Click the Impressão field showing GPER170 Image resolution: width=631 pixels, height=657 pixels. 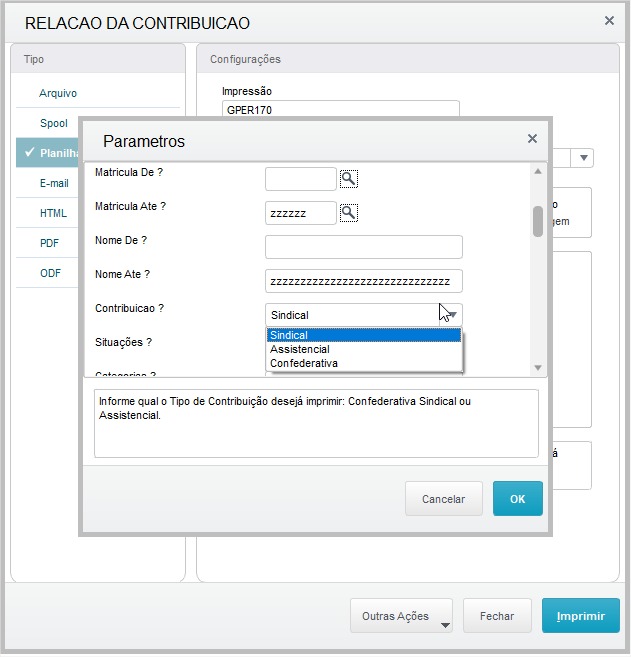pos(341,109)
